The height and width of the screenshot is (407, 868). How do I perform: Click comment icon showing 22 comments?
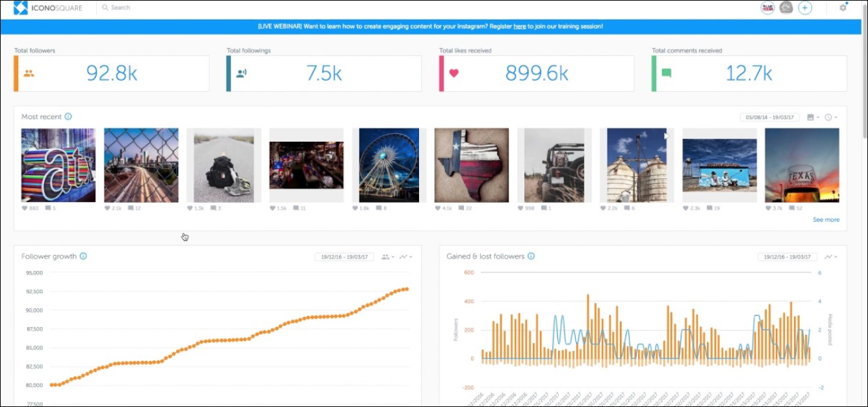click(x=461, y=209)
